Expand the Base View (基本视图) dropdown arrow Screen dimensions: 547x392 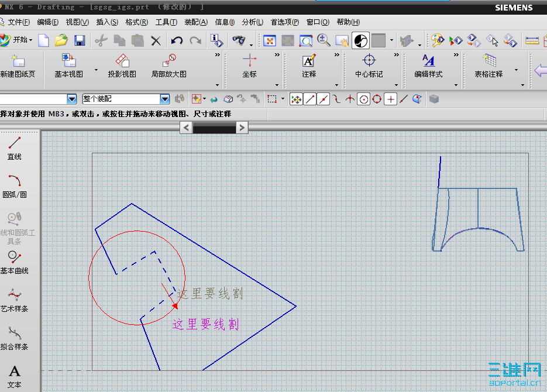click(97, 70)
